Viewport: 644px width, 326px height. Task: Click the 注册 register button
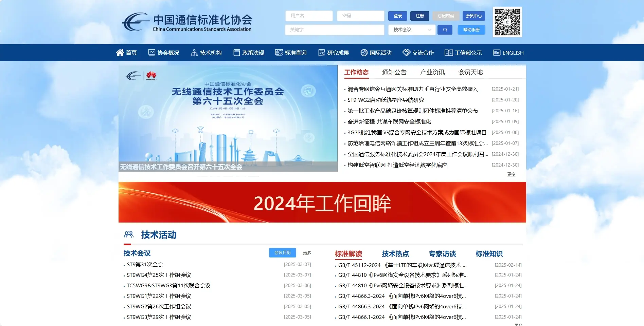point(419,16)
